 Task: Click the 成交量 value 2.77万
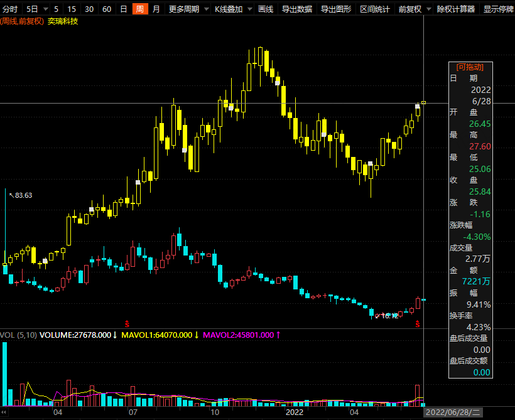coord(478,259)
